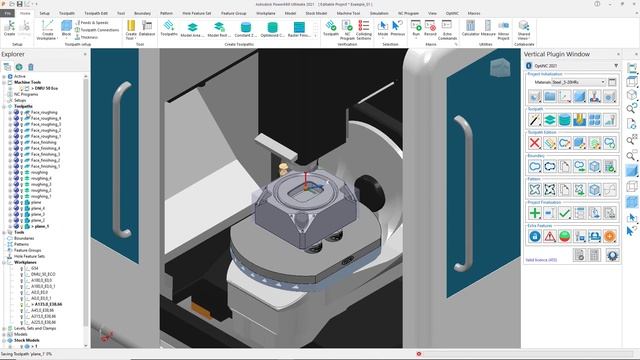Toggle lightbulb visibility of roughing_4 toolpath
Viewport: 640px width, 360px height.
coord(22,178)
